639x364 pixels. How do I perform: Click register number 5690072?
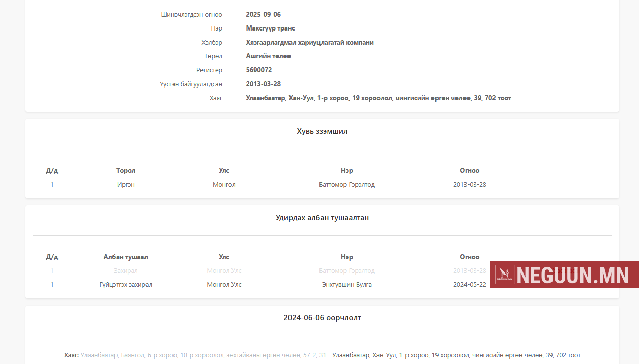(x=258, y=70)
